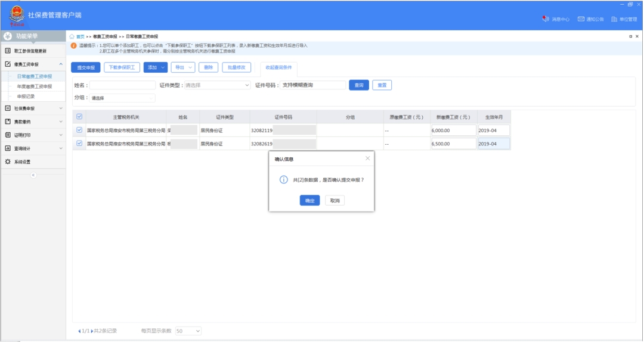Close the 确认信息 dialog with X
Image resolution: width=644 pixels, height=342 pixels.
pyautogui.click(x=367, y=158)
